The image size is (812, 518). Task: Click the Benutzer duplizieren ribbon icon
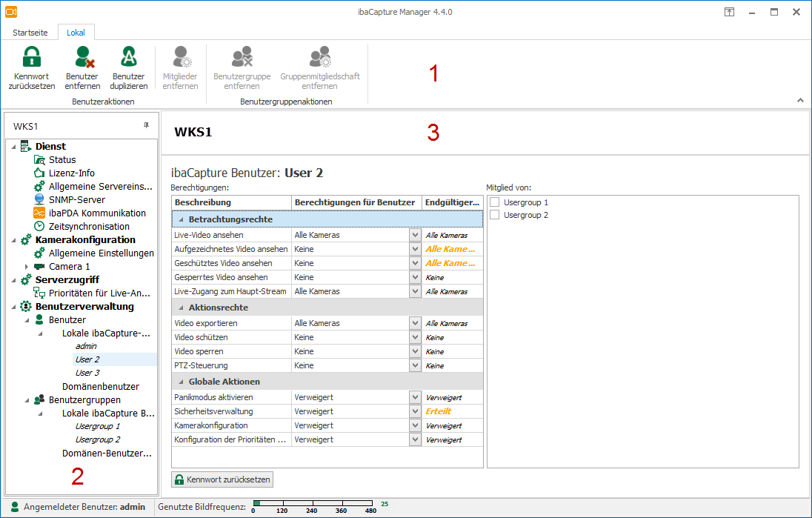click(x=128, y=58)
